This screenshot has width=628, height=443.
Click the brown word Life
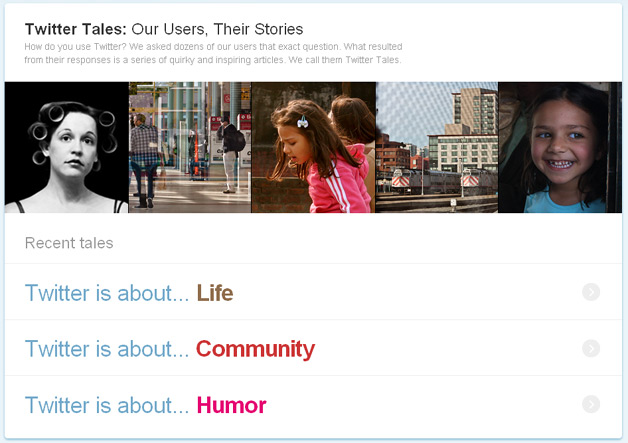[x=215, y=293]
